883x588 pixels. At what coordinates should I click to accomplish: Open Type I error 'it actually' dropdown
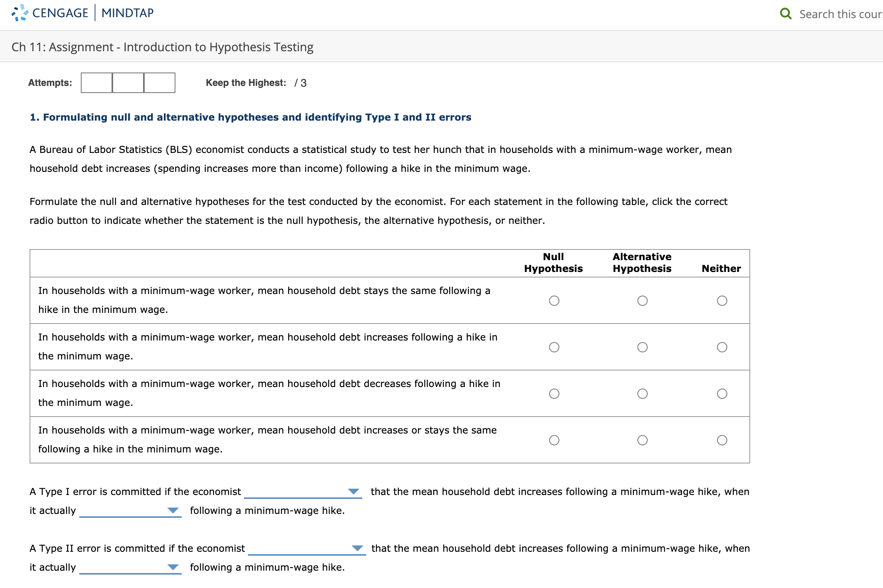click(130, 511)
